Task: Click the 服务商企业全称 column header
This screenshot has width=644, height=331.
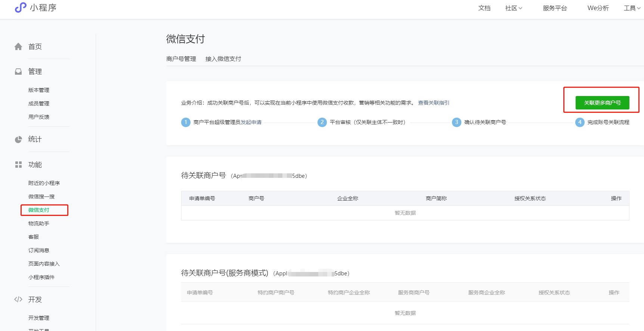Action: pos(487,293)
